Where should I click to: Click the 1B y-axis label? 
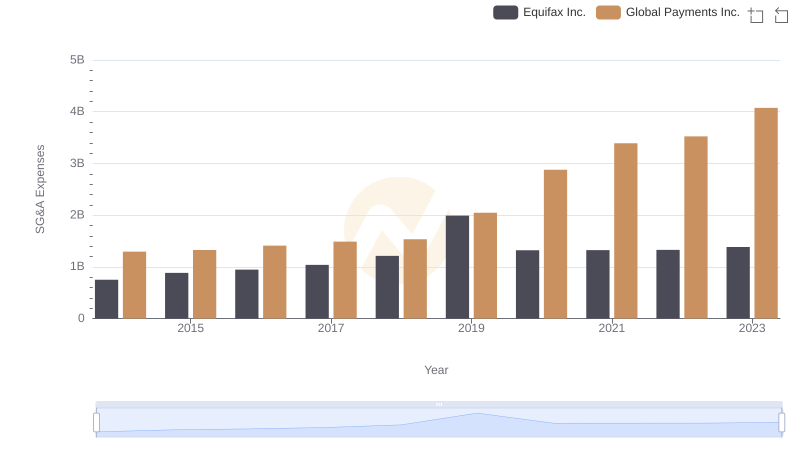77,267
